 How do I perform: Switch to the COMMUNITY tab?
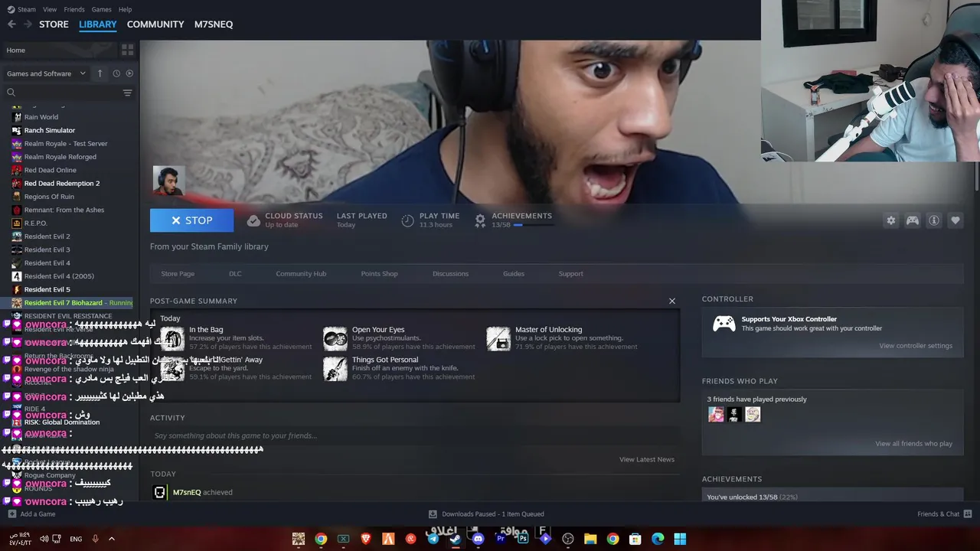point(155,24)
